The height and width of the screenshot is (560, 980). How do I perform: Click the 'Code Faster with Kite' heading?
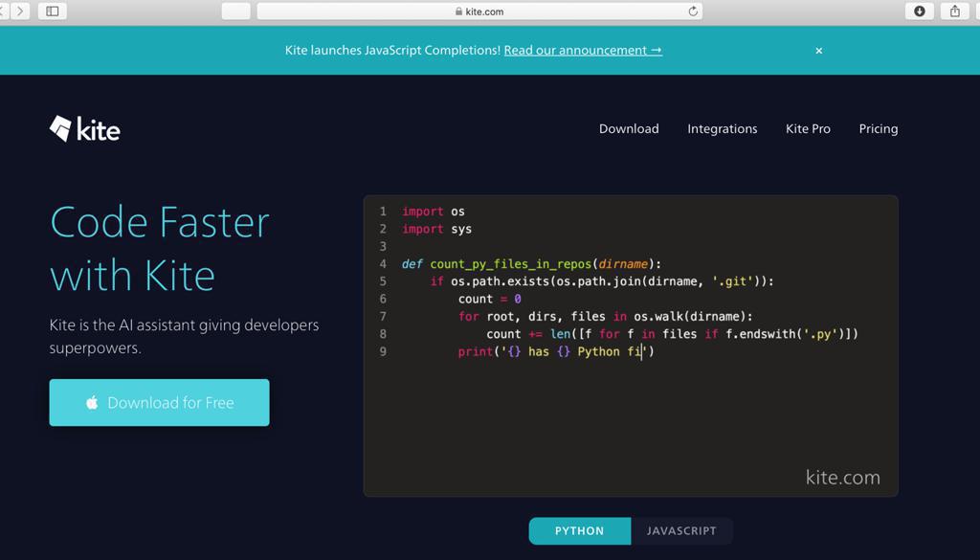pyautogui.click(x=160, y=249)
